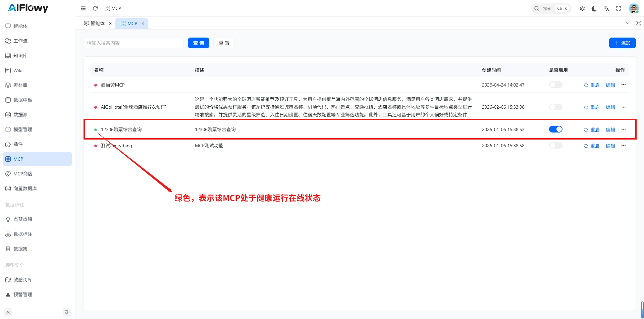Open 智能体 in the sidebar

pyautogui.click(x=37, y=26)
